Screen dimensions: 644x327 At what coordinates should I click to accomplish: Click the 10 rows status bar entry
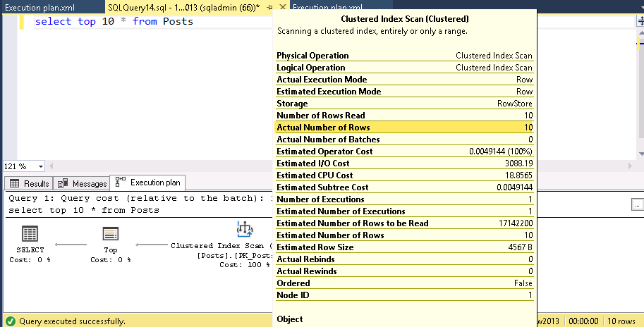pyautogui.click(x=621, y=321)
